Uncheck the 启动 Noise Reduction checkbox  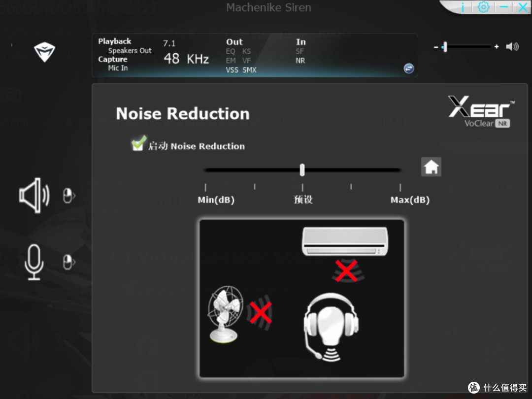tap(138, 143)
